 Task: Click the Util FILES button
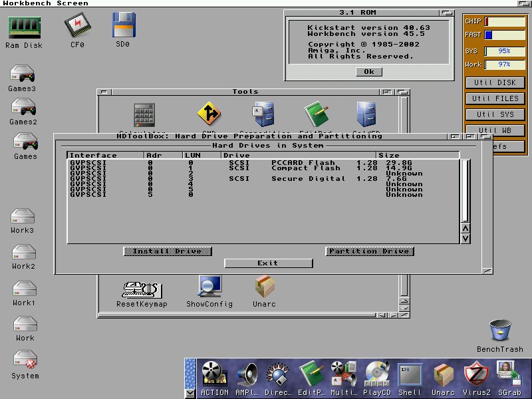tap(495, 98)
